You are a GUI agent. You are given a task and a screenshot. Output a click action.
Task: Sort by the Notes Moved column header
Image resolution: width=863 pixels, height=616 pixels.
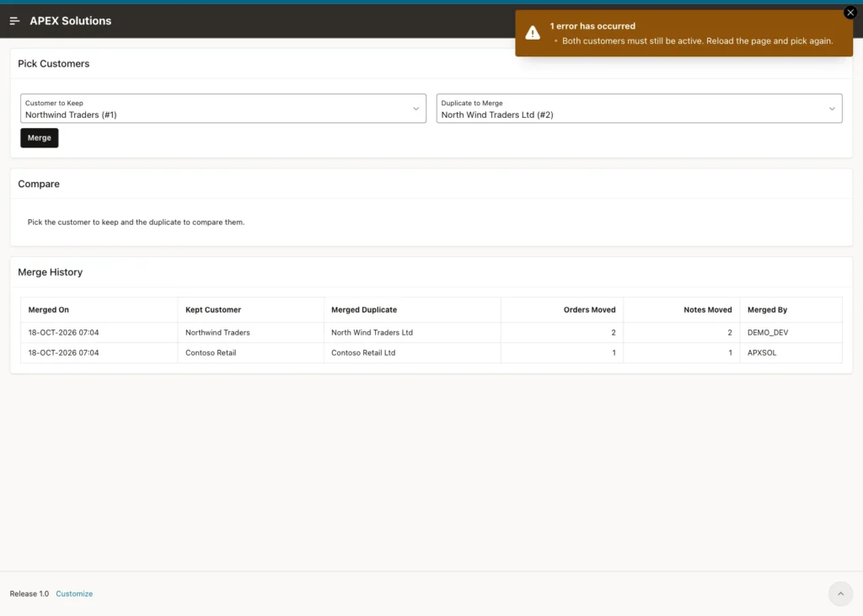(x=708, y=310)
